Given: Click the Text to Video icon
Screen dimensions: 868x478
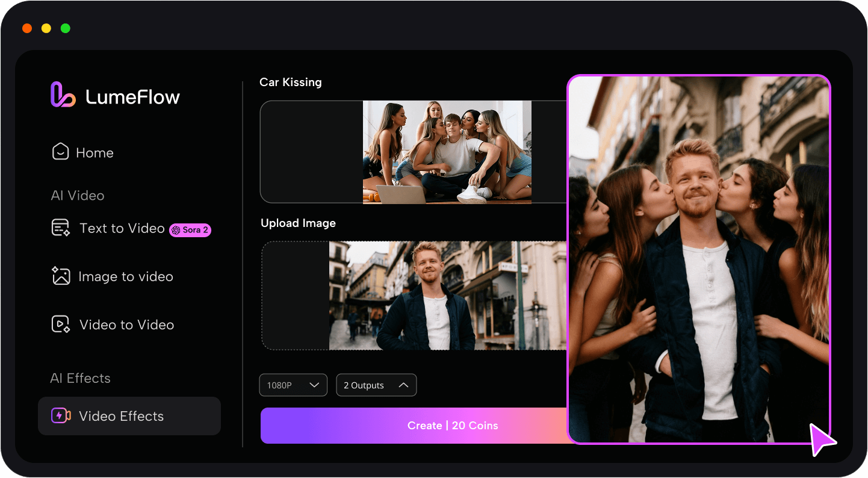Looking at the screenshot, I should 60,227.
